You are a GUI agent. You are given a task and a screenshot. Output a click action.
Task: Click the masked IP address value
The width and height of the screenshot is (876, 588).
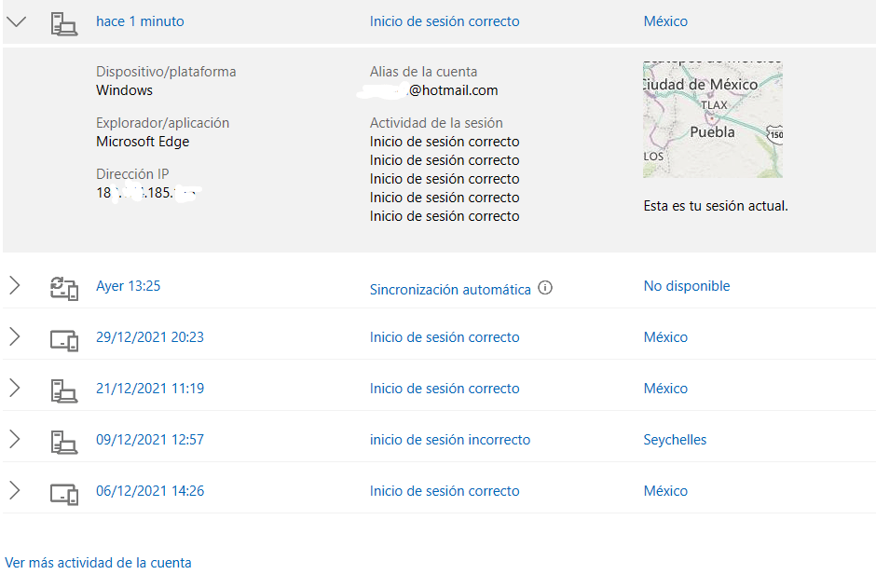pyautogui.click(x=148, y=193)
